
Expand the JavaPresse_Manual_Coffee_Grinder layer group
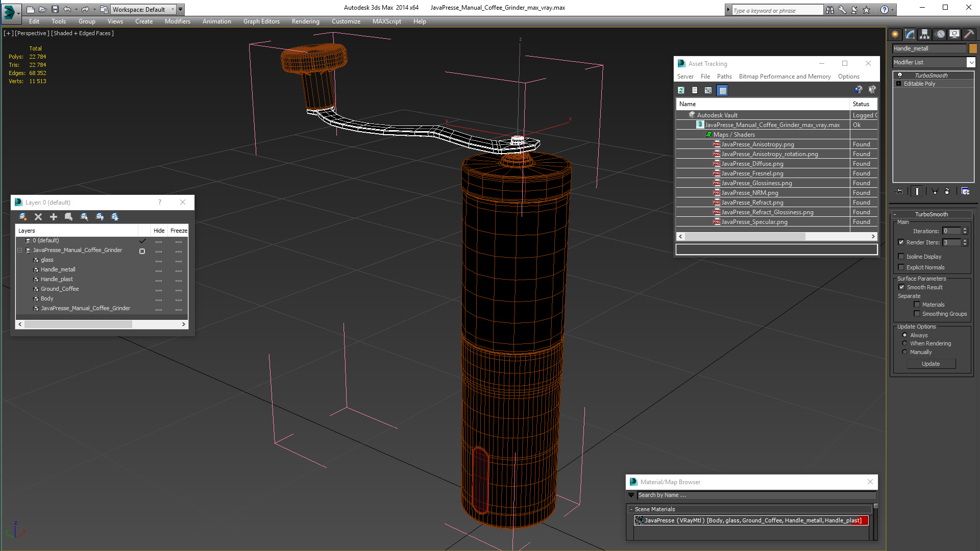click(x=20, y=249)
